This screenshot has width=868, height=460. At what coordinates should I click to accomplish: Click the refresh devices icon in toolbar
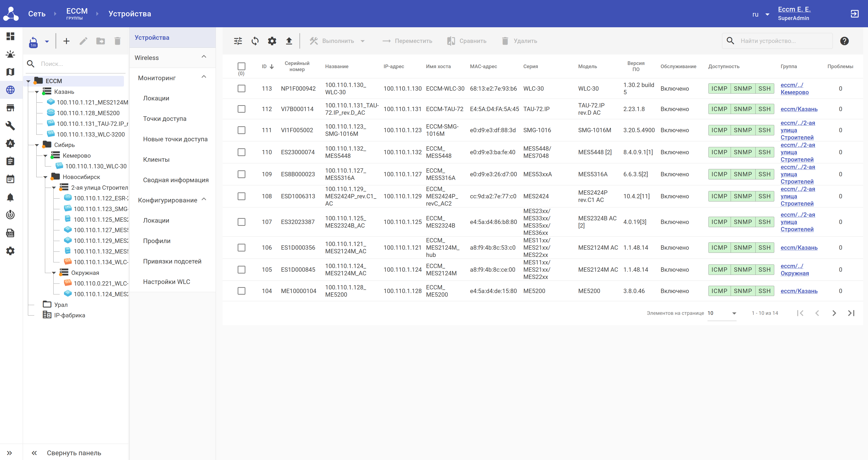click(255, 41)
